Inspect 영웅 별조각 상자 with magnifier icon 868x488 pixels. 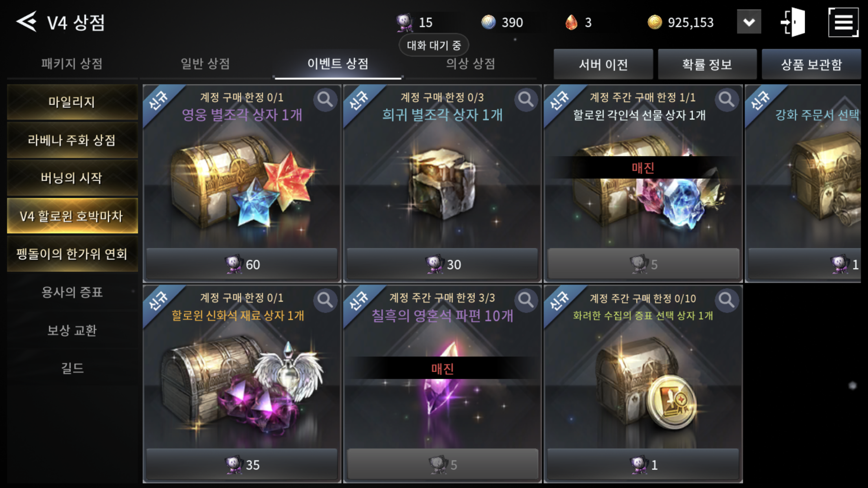point(325,100)
